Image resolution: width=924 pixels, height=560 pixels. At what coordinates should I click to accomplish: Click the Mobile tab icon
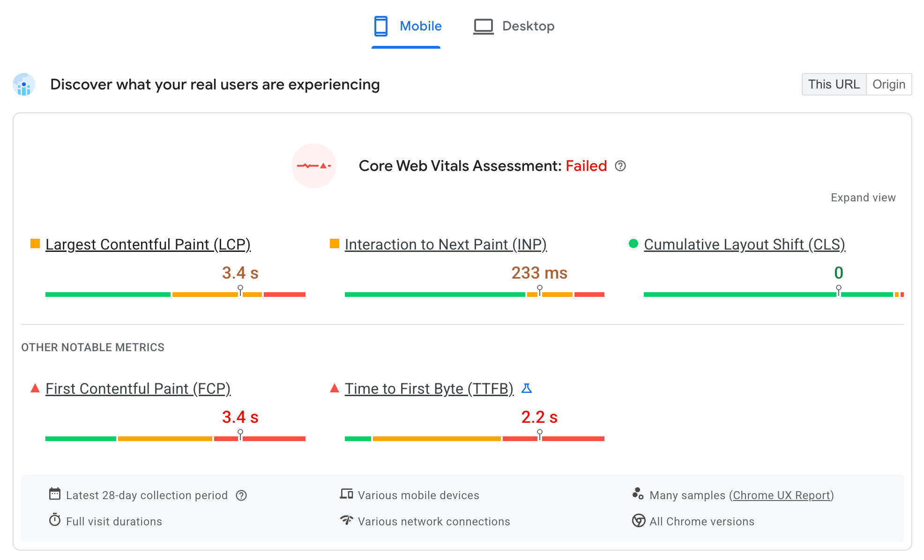coord(382,26)
